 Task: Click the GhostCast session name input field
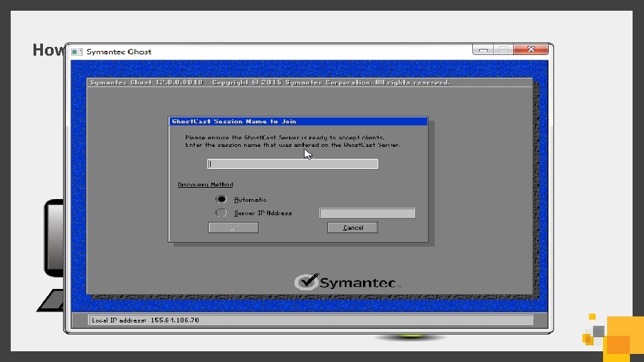point(292,164)
